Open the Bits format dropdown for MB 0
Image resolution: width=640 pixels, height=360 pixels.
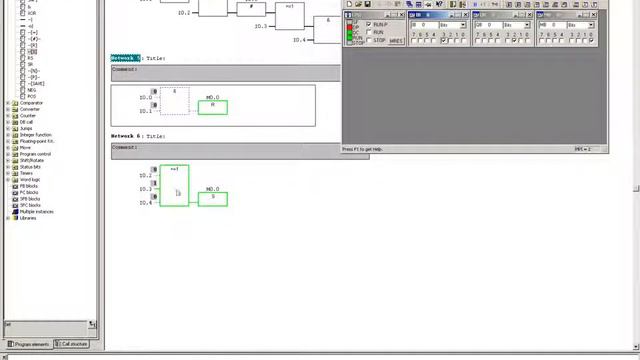(x=591, y=25)
